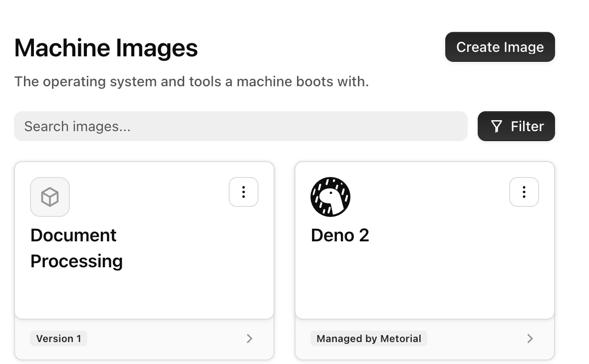
Task: Open the Filter options
Action: [x=516, y=126]
